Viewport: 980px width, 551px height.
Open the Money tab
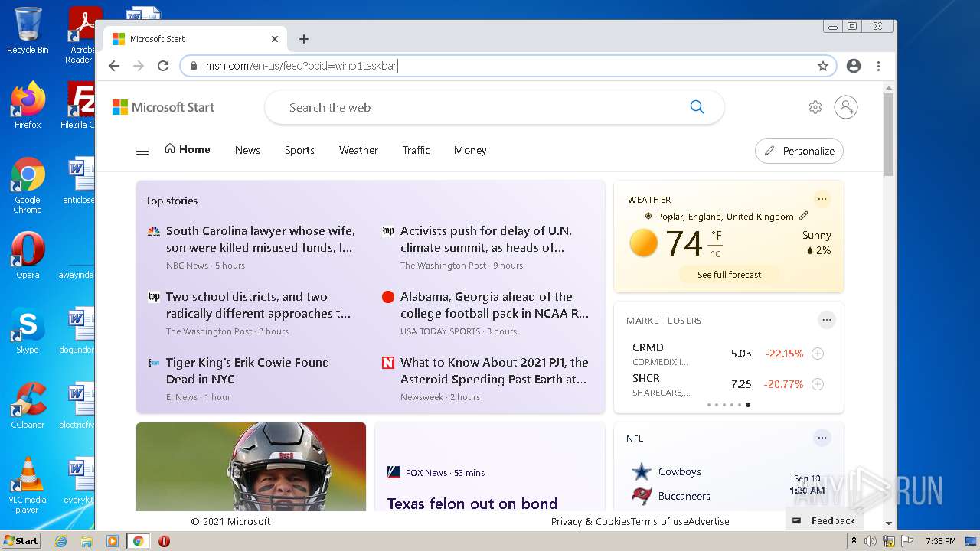click(470, 150)
